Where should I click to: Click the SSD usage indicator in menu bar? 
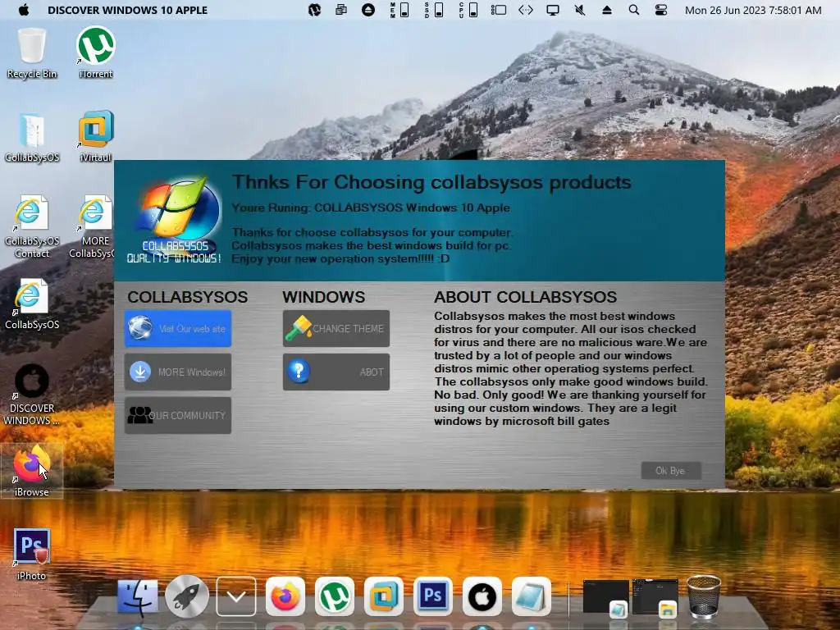click(x=434, y=10)
